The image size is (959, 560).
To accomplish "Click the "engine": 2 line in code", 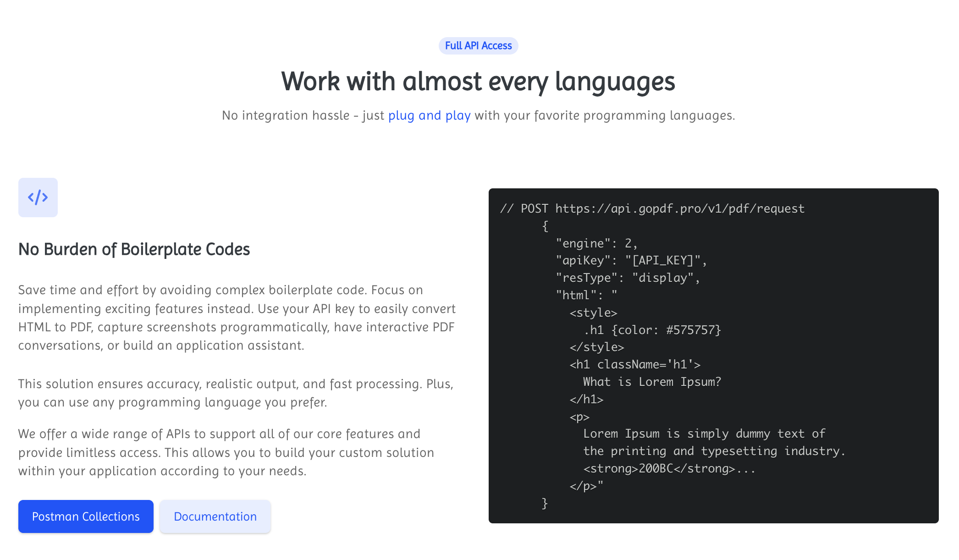I will [596, 243].
